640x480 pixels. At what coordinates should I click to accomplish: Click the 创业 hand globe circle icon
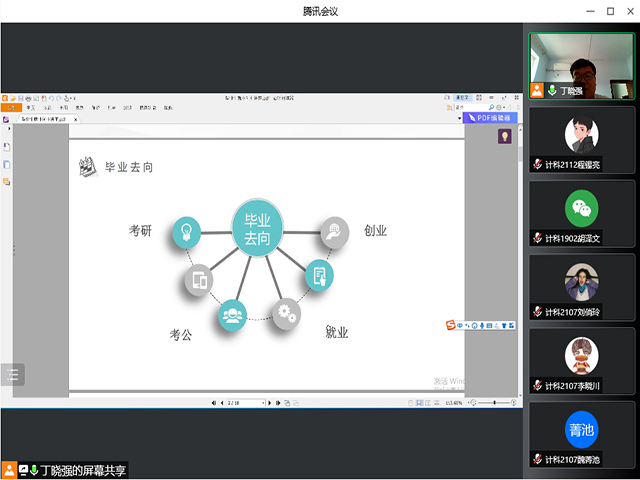click(x=335, y=232)
